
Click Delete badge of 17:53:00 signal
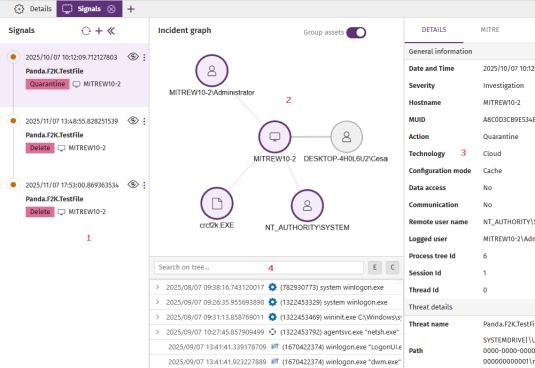coord(40,212)
